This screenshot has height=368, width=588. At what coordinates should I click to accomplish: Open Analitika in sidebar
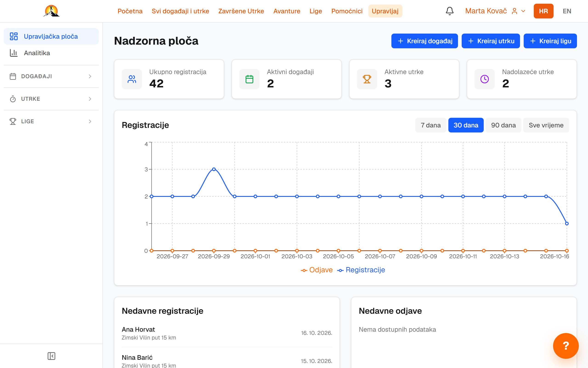click(x=51, y=53)
